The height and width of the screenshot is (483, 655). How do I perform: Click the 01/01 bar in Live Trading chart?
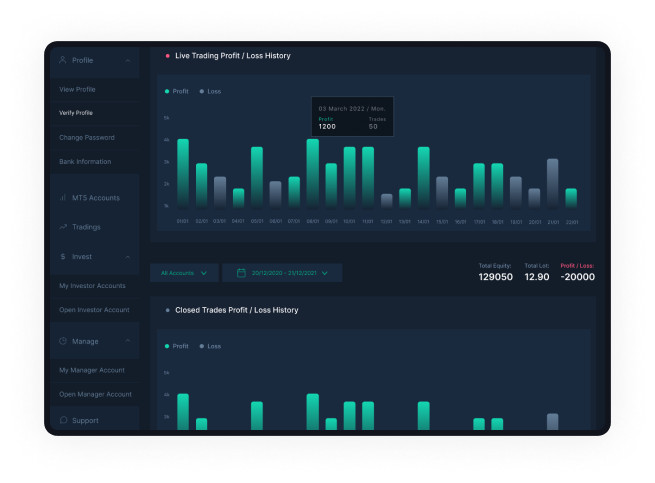click(183, 173)
